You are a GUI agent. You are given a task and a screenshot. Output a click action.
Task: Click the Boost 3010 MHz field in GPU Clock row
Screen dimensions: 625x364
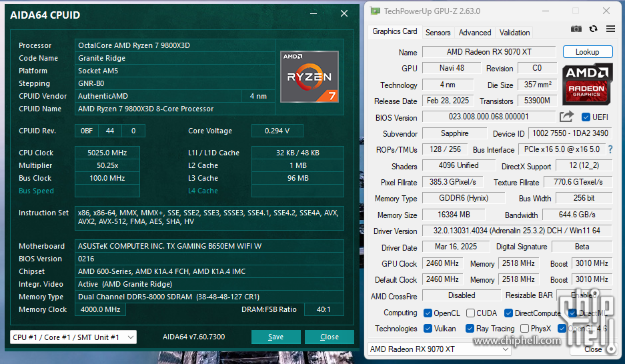tap(592, 263)
